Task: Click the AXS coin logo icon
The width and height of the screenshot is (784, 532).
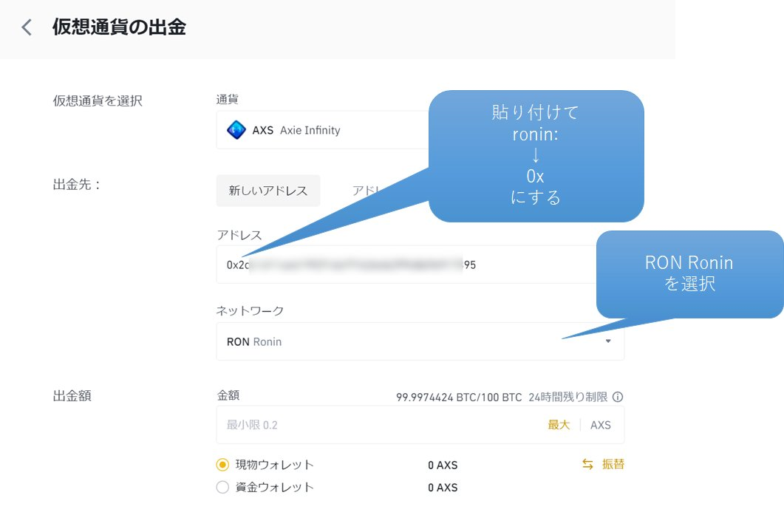Action: tap(236, 130)
